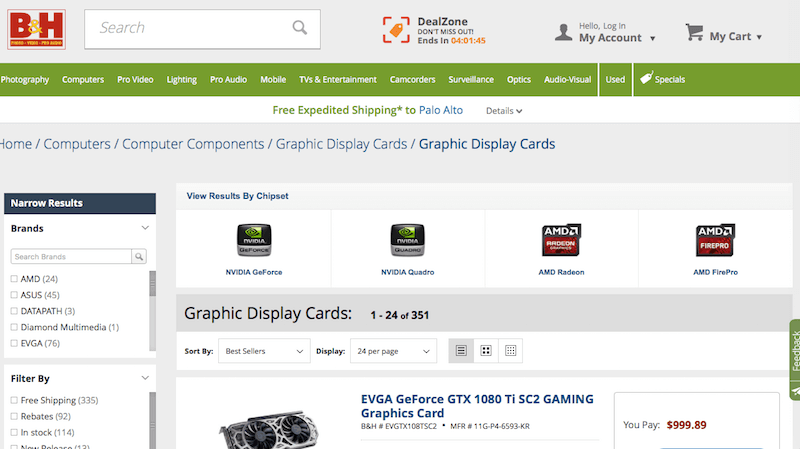This screenshot has height=449, width=800.
Task: Click the Computers breadcrumb link
Action: click(77, 144)
